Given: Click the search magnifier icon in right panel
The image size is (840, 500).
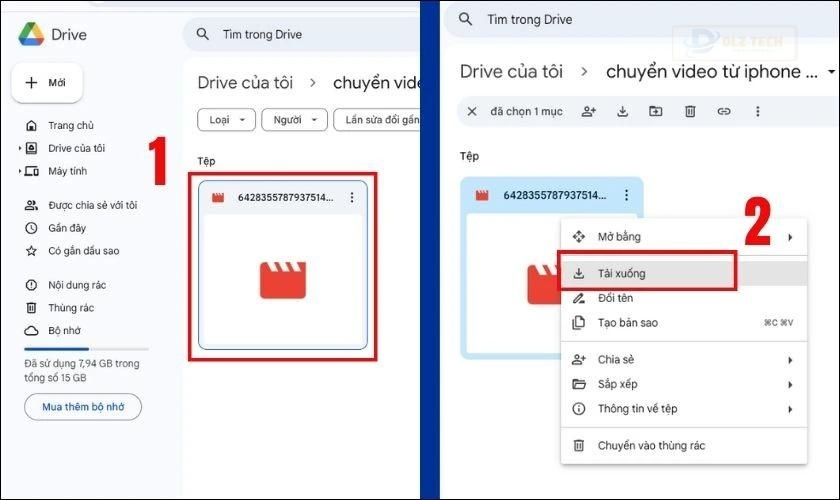Looking at the screenshot, I should click(x=466, y=19).
